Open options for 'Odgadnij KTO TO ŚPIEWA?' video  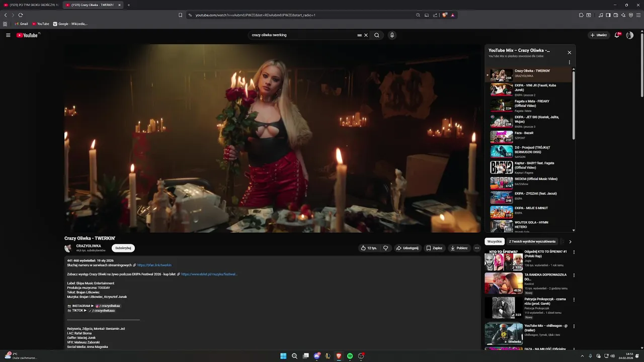coord(574,252)
